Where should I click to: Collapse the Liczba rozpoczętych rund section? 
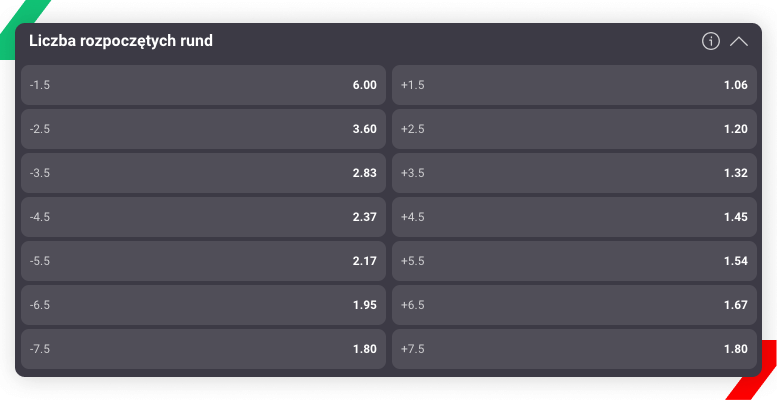pyautogui.click(x=738, y=42)
